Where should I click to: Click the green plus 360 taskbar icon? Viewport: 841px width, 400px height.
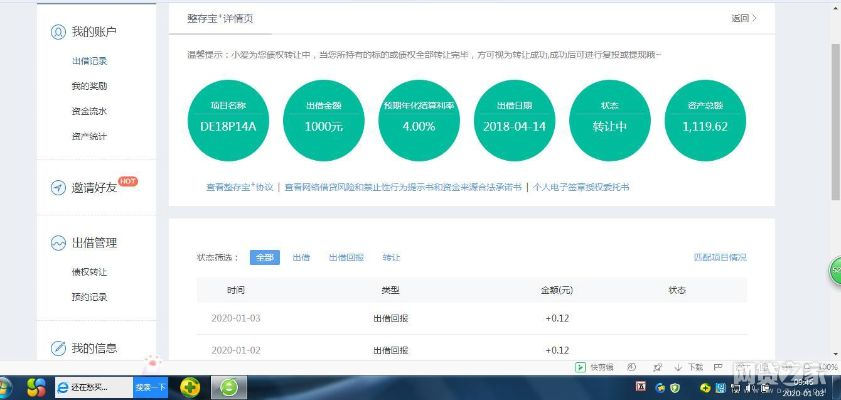point(190,386)
